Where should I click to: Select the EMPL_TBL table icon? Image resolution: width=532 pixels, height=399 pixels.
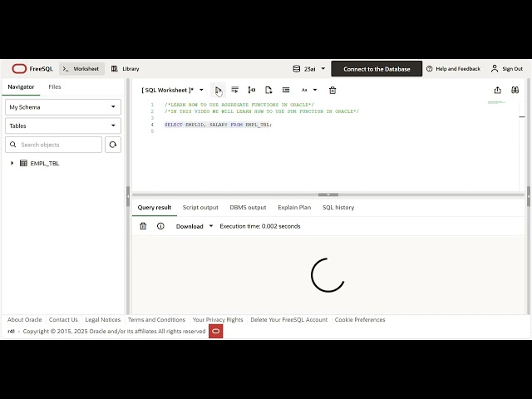(x=23, y=163)
